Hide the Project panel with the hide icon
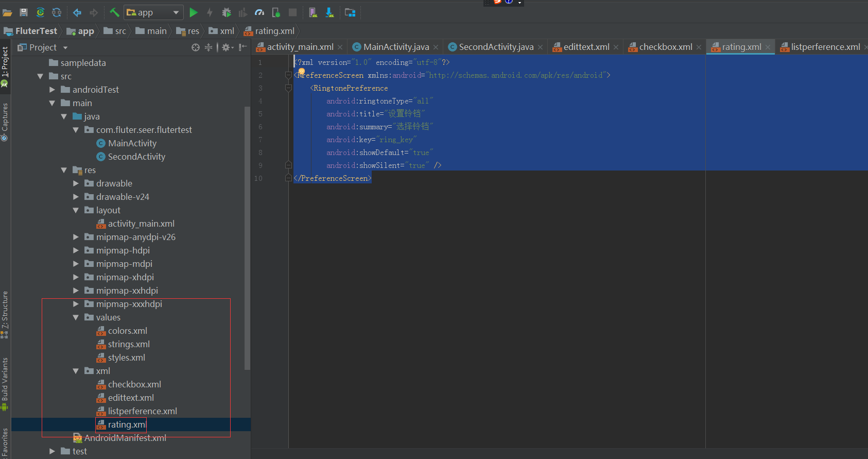This screenshot has height=459, width=868. point(243,47)
